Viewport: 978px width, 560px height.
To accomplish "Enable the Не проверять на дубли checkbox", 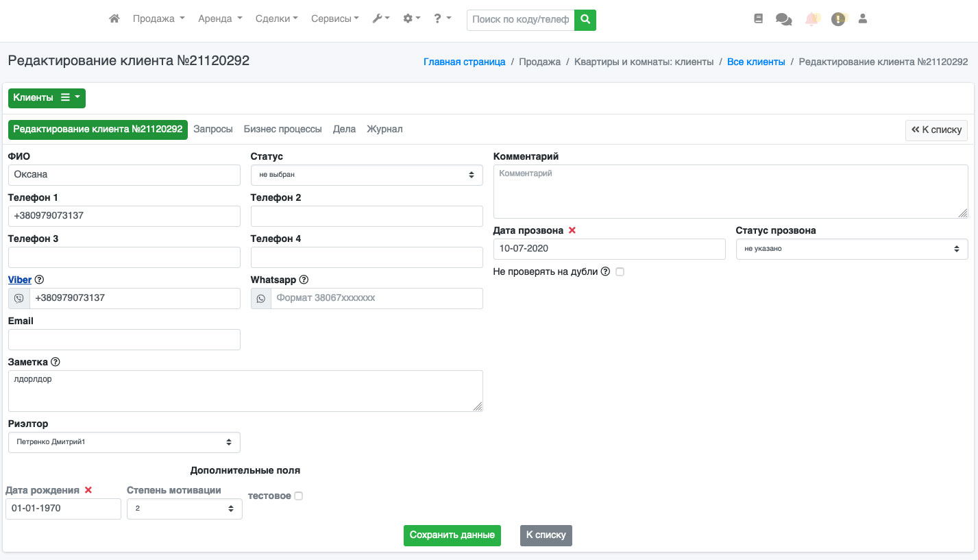I will (x=620, y=271).
